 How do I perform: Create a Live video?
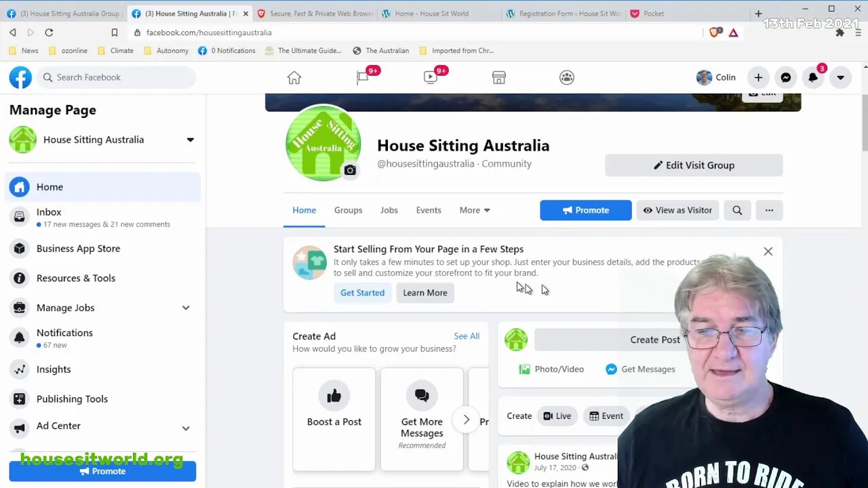557,416
